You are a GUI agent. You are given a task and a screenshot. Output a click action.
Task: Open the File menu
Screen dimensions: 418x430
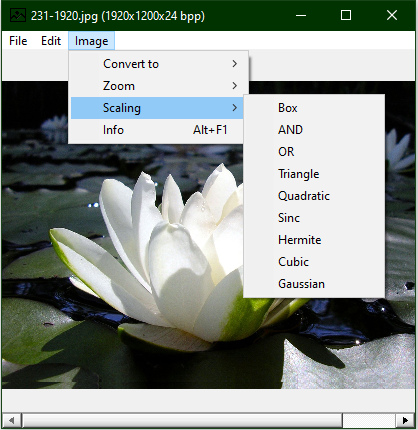(x=18, y=41)
